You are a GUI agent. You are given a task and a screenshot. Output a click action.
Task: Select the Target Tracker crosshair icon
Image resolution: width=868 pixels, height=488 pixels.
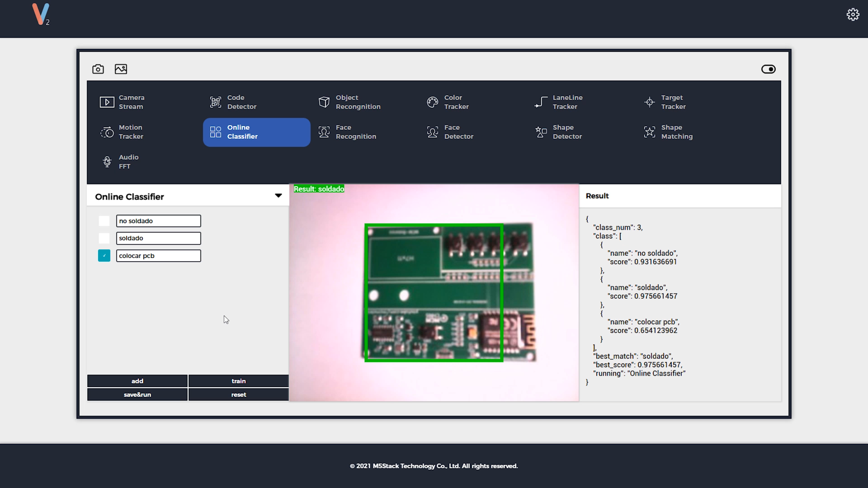point(650,102)
